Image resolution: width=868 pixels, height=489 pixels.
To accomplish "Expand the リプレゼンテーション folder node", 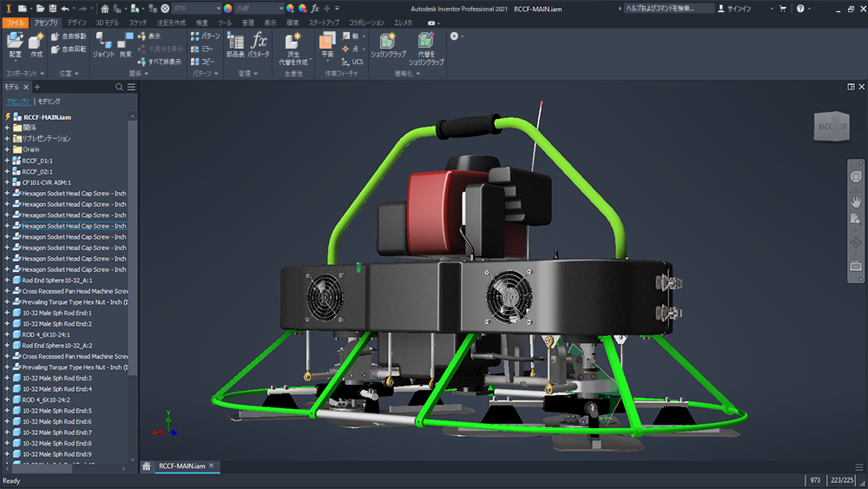I will coord(7,138).
